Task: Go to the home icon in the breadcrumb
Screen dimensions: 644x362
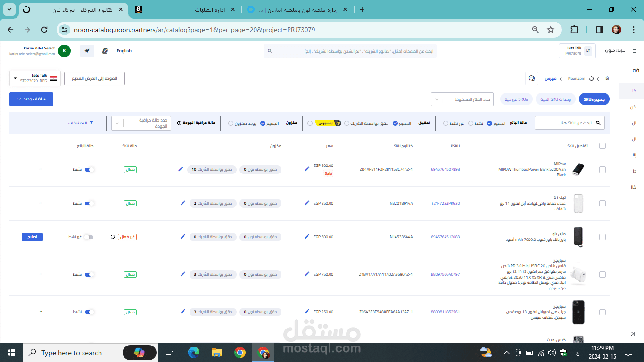Action: 607,78
